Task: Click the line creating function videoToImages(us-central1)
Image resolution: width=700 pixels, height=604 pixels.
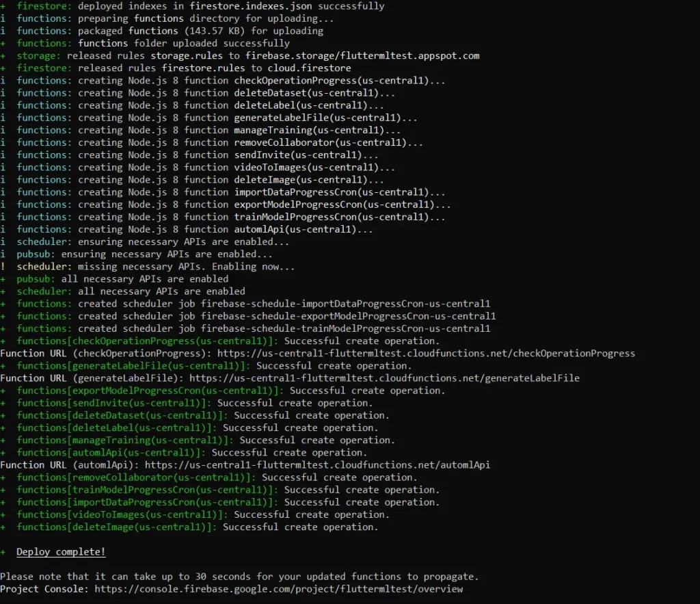Action: tap(198, 168)
